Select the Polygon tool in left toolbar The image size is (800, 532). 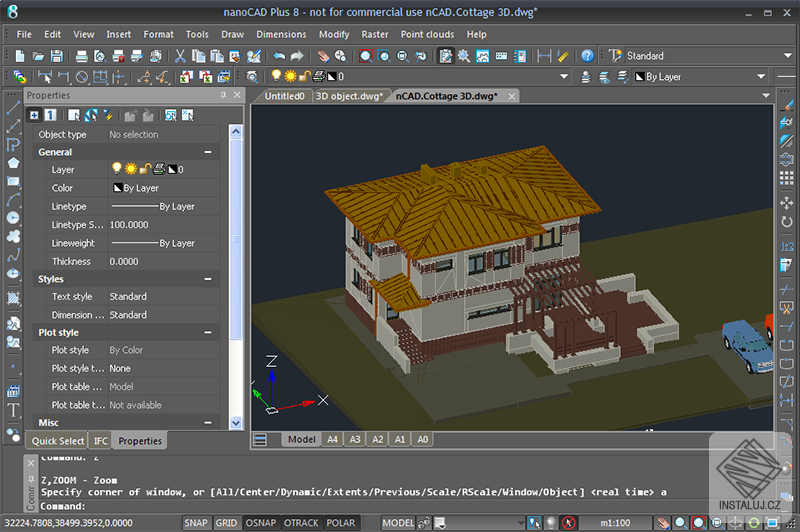coord(13,163)
